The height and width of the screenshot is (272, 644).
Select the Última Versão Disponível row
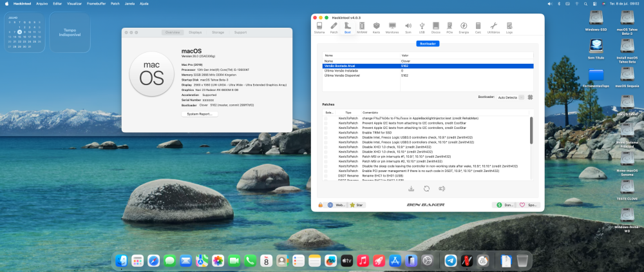(428, 75)
